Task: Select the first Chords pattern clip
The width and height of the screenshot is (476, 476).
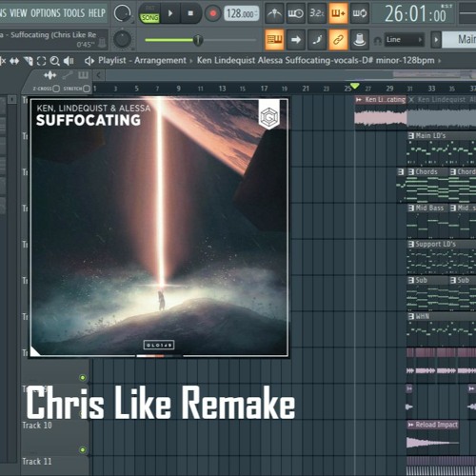Action: (428, 186)
